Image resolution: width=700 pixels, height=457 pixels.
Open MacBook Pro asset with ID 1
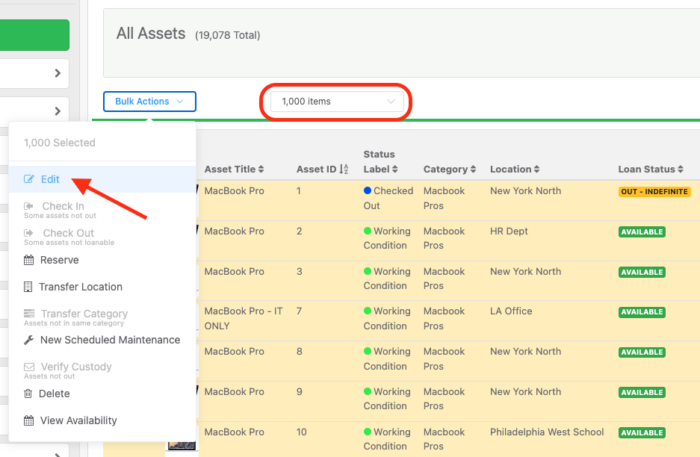(x=234, y=191)
